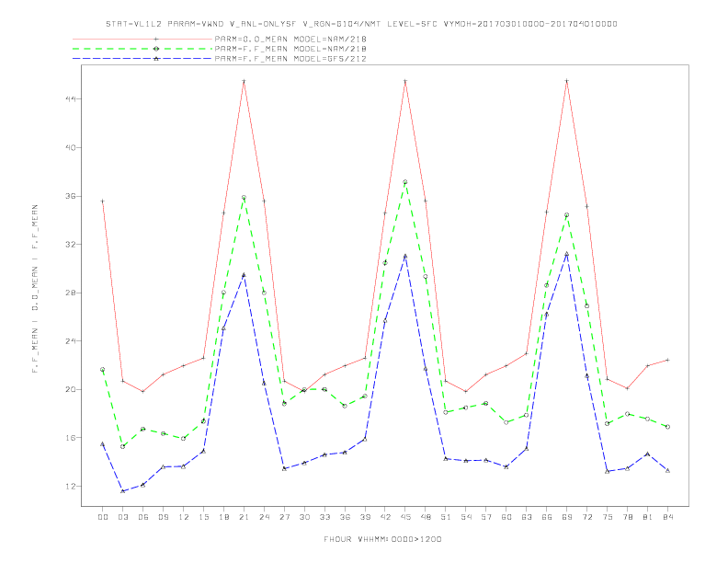Click the blue line minimum at hour 03
This screenshot has height=563, width=728.
(122, 491)
